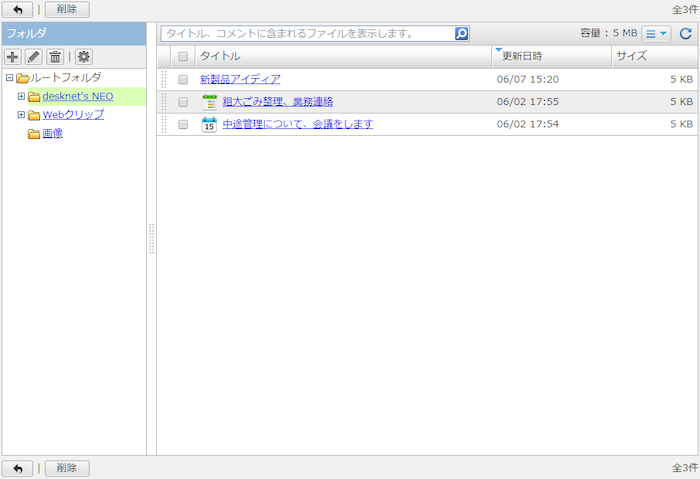Open the list view mode dropdown
Screen dimensions: 700x479
point(656,33)
